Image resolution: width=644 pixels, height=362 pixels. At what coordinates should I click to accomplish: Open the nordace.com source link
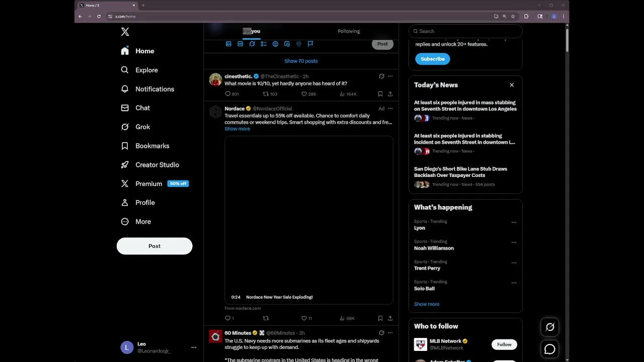pyautogui.click(x=243, y=308)
